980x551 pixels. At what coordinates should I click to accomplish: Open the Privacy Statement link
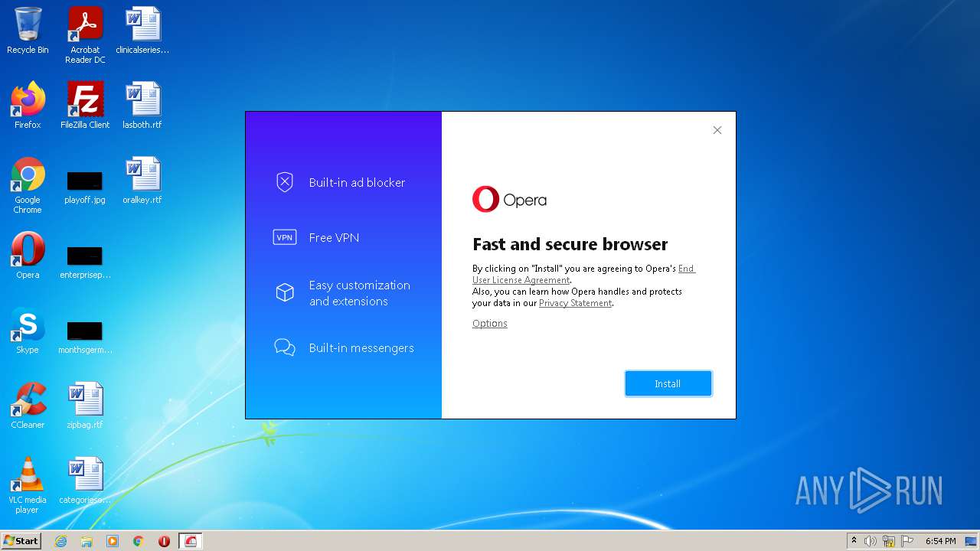(x=575, y=303)
